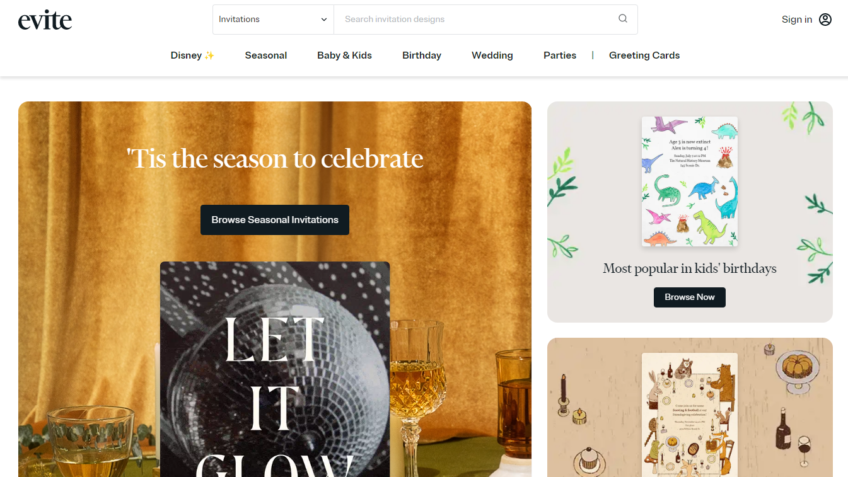
Task: Open the dinosaur birthday invitation thumbnail
Action: 690,182
